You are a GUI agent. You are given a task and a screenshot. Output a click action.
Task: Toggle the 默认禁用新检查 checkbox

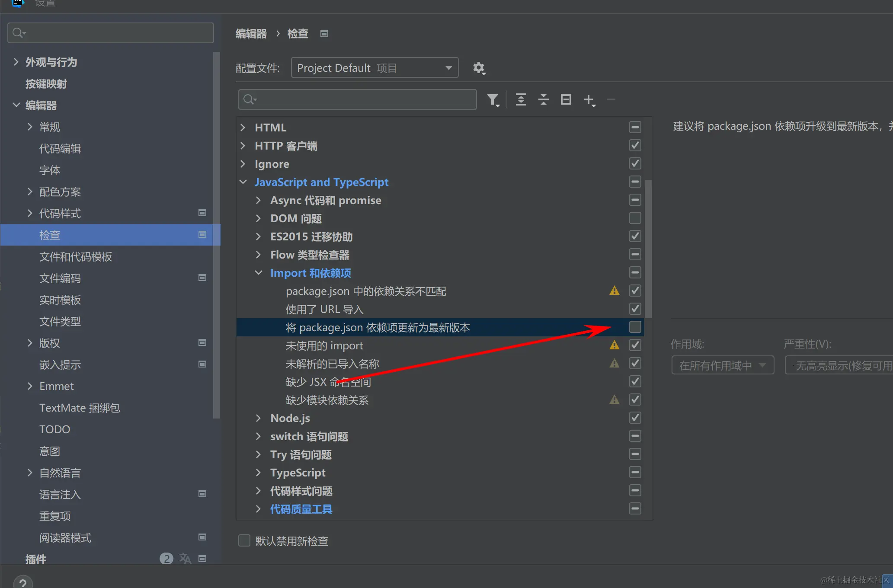(244, 540)
